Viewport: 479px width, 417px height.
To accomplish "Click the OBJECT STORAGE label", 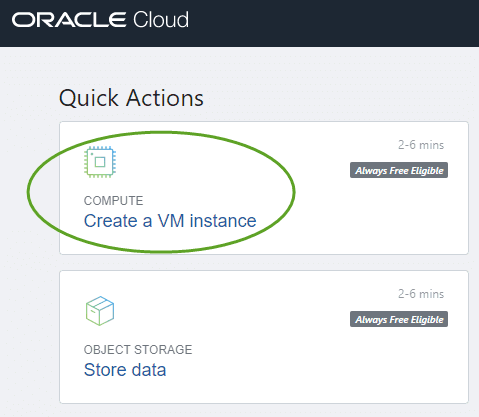I will click(138, 350).
